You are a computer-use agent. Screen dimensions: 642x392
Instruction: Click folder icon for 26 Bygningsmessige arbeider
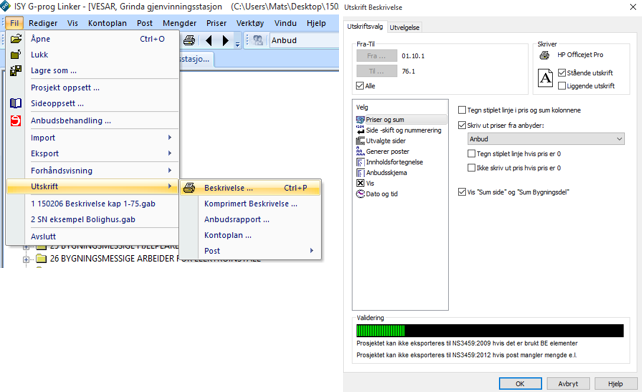click(x=41, y=259)
